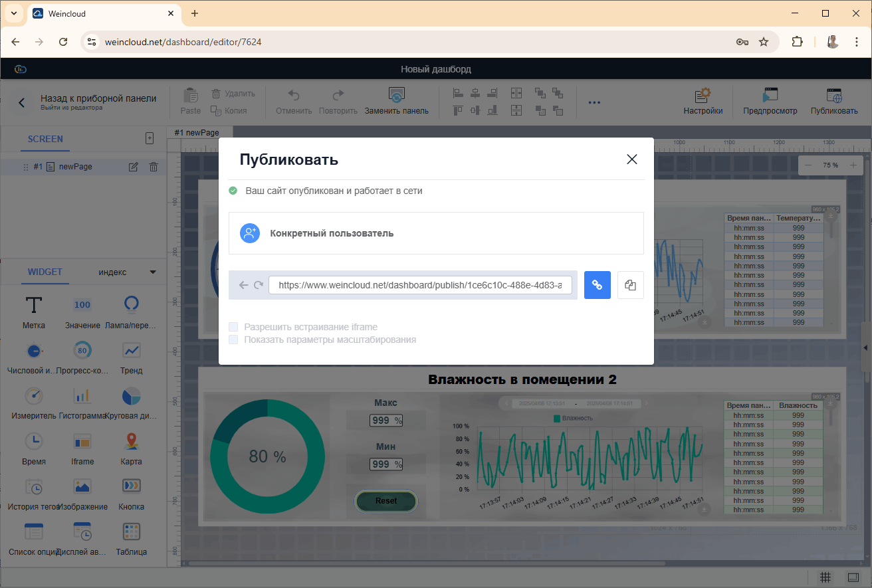Select the Карта map widget
872x588 pixels.
pyautogui.click(x=131, y=441)
